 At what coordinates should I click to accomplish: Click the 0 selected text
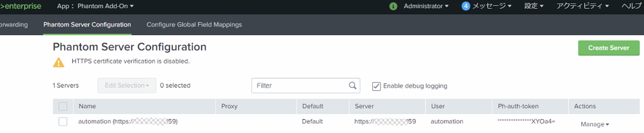175,85
